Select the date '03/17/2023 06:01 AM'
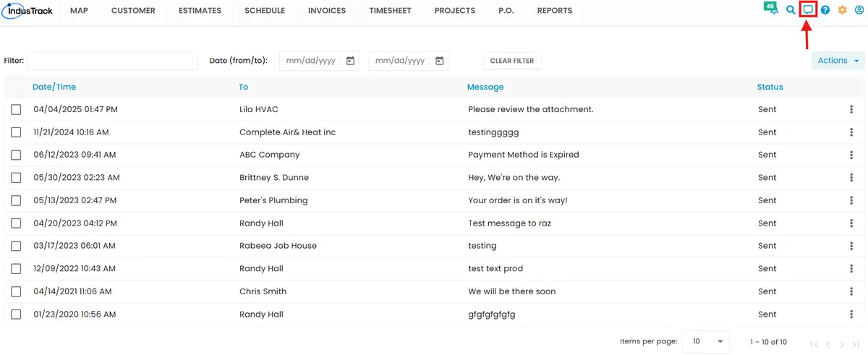This screenshot has height=355, width=868. 75,246
